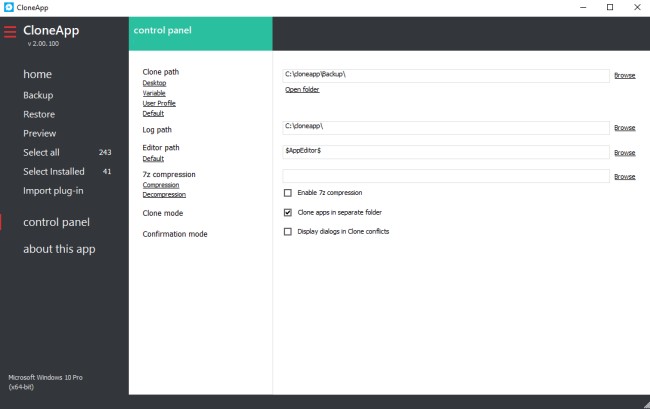The image size is (650, 409).
Task: Close the CloneApp window
Action: click(637, 7)
